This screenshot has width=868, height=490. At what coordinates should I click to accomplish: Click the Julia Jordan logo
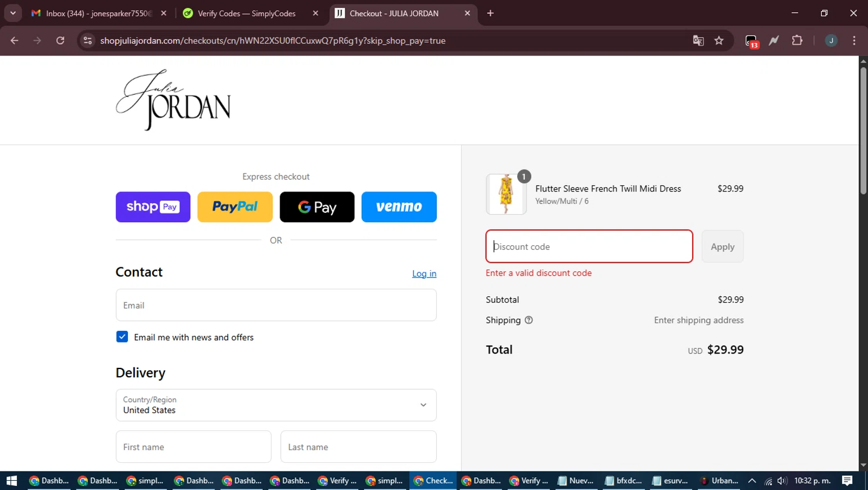pos(173,100)
